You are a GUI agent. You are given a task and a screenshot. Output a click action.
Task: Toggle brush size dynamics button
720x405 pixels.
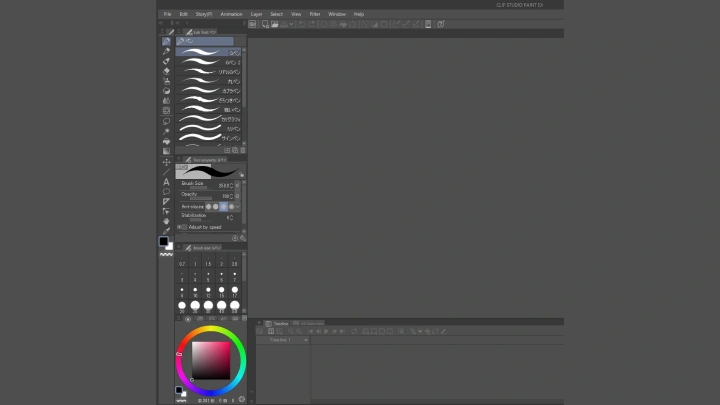tap(237, 185)
